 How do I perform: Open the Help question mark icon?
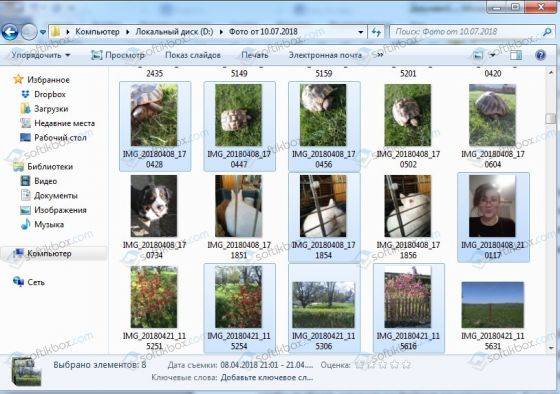click(540, 55)
